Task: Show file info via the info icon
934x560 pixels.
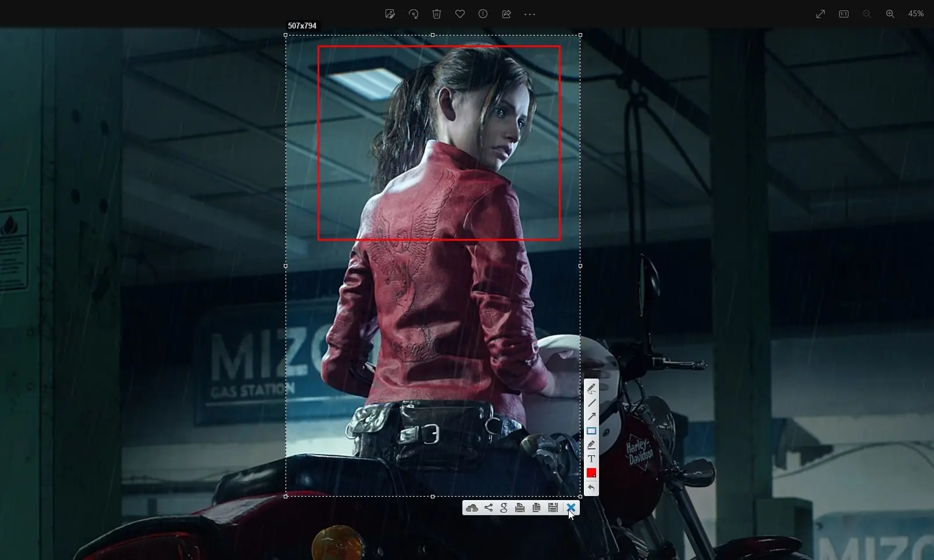Action: click(x=483, y=14)
